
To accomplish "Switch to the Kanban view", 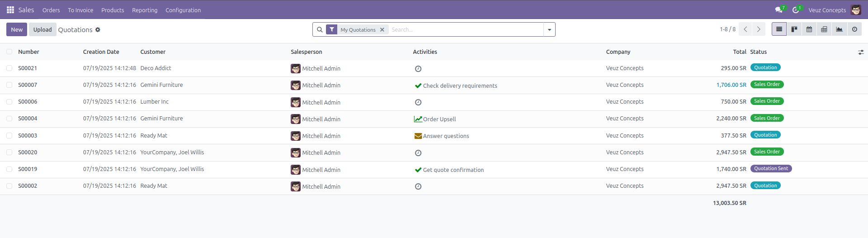I will coord(794,29).
